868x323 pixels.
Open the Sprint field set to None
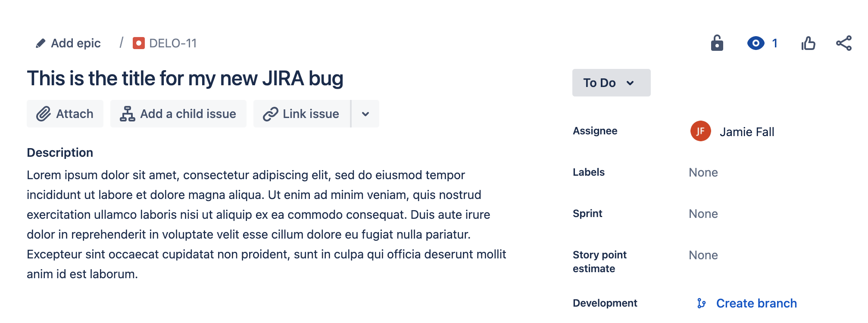(x=703, y=214)
